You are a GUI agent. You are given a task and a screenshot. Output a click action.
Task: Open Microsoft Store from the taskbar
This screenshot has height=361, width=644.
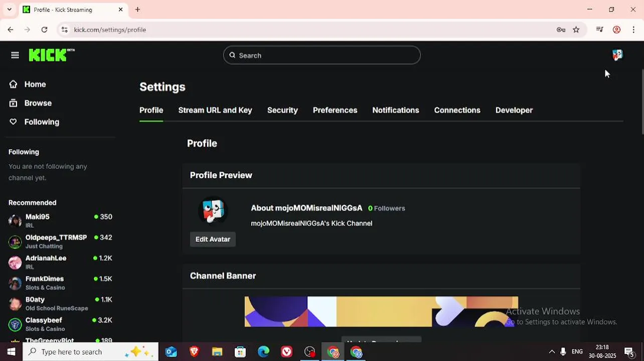click(240, 352)
